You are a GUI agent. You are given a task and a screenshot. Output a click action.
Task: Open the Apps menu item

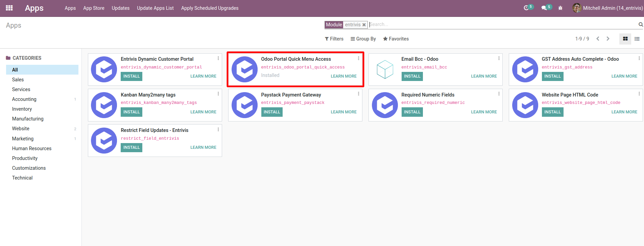pos(70,8)
